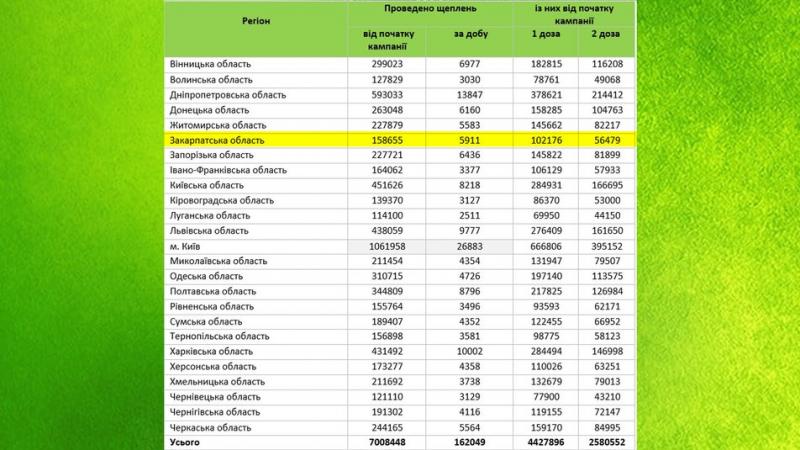Screen dimensions: 800x450
Task: Select the total second dose value 2580552
Action: pyautogui.click(x=606, y=441)
